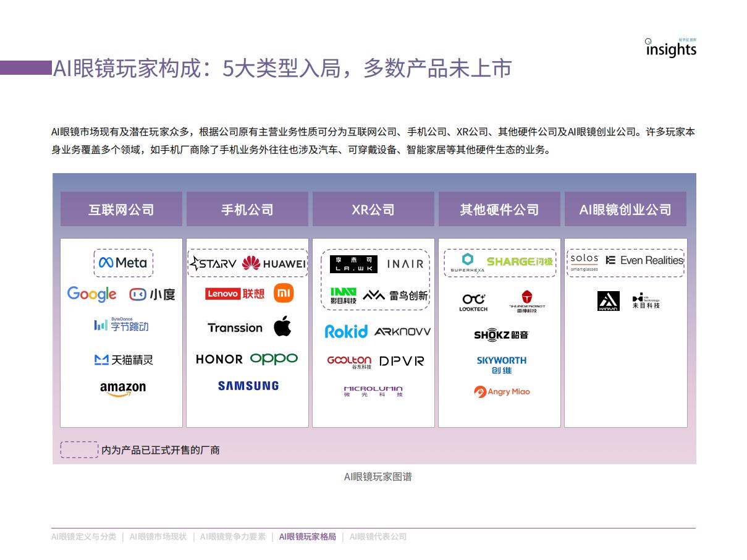
Task: Click the black HANAAN logo
Action: tap(609, 301)
